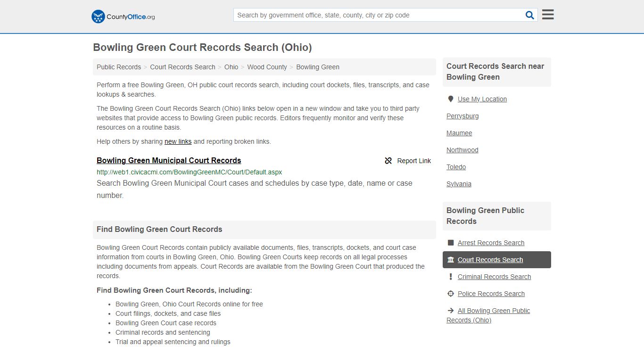Open Sylvania court records
Image resolution: width=644 pixels, height=362 pixels.
(459, 184)
